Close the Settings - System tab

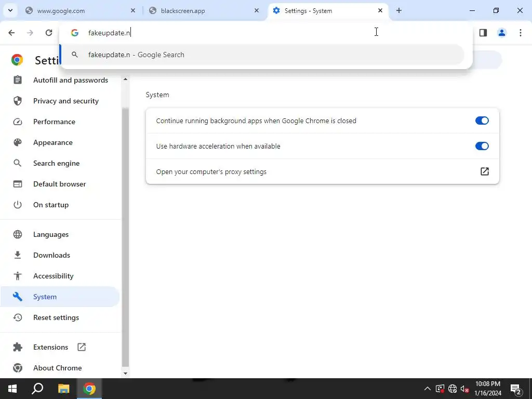[380, 10]
